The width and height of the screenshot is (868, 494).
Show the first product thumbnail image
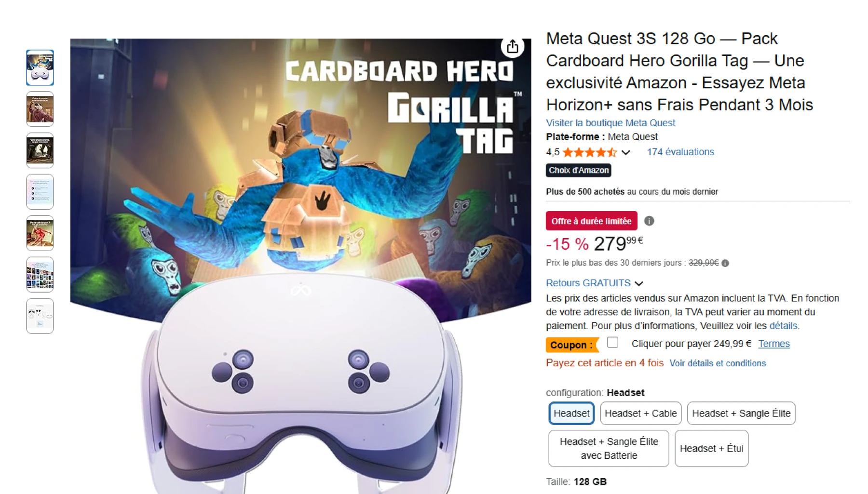[40, 67]
